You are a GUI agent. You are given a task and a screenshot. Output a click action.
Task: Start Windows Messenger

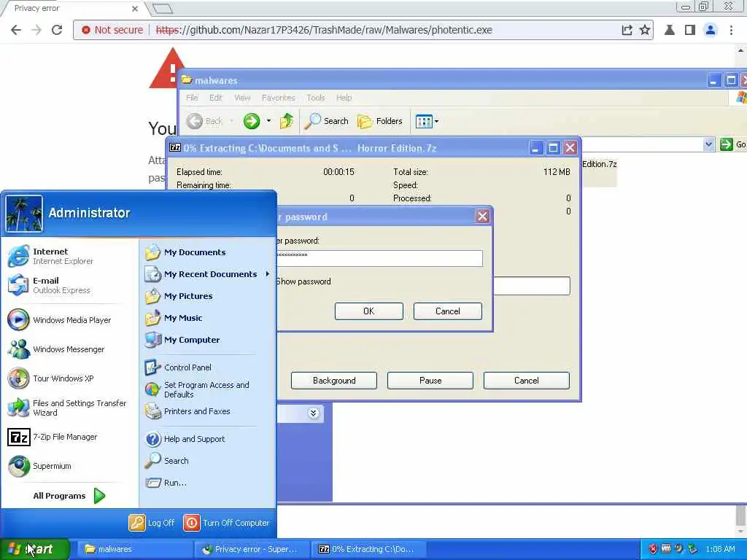(x=56, y=349)
